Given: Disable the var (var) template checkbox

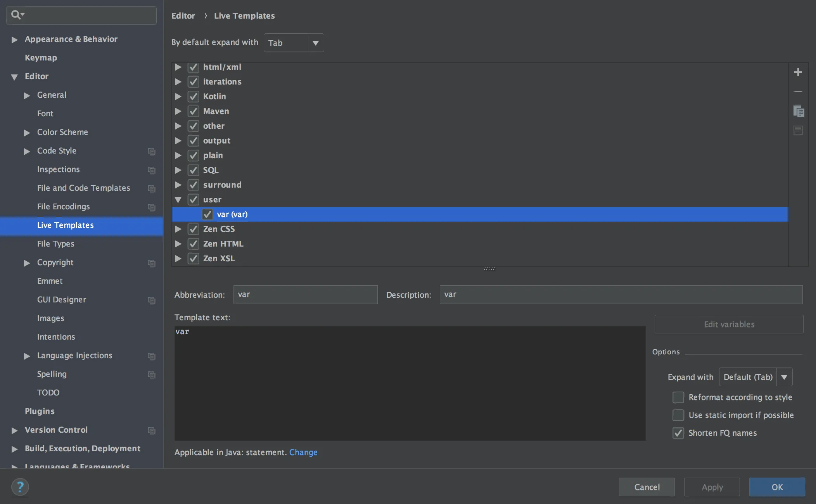Looking at the screenshot, I should [207, 214].
